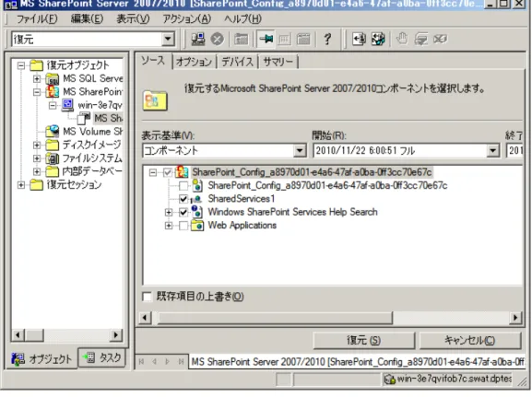Enable the 既存項目の上書き checkbox

147,297
